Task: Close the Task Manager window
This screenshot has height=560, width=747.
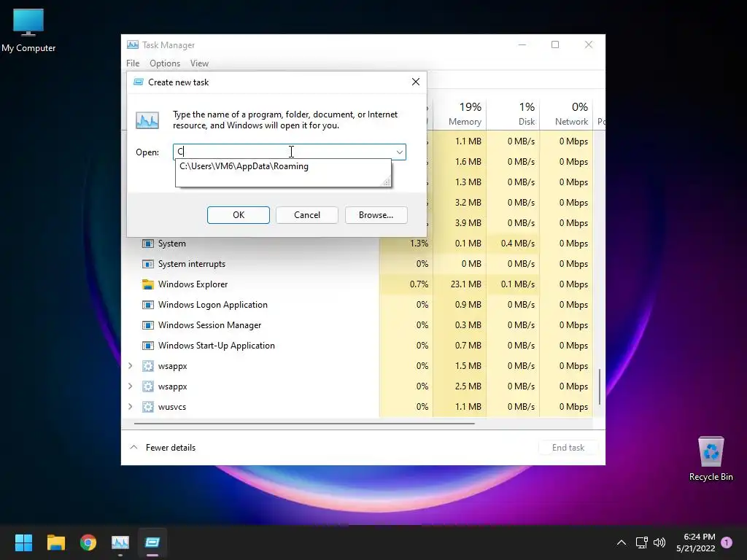Action: [x=589, y=44]
